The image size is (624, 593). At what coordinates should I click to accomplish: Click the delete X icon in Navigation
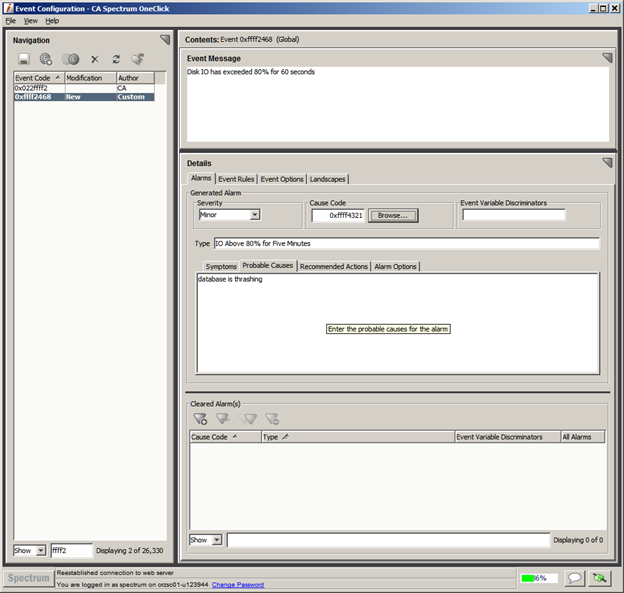coord(95,59)
